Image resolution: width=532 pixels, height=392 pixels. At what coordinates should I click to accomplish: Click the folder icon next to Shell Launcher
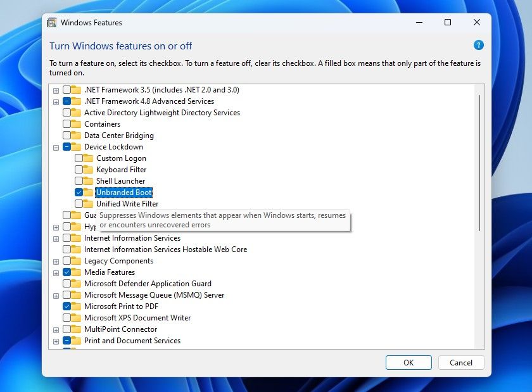[89, 181]
